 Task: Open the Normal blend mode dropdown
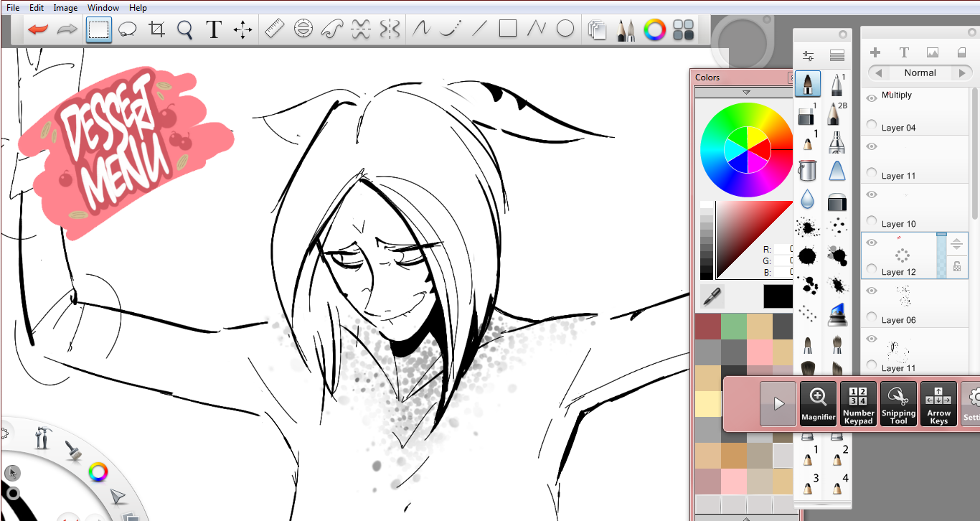(920, 72)
